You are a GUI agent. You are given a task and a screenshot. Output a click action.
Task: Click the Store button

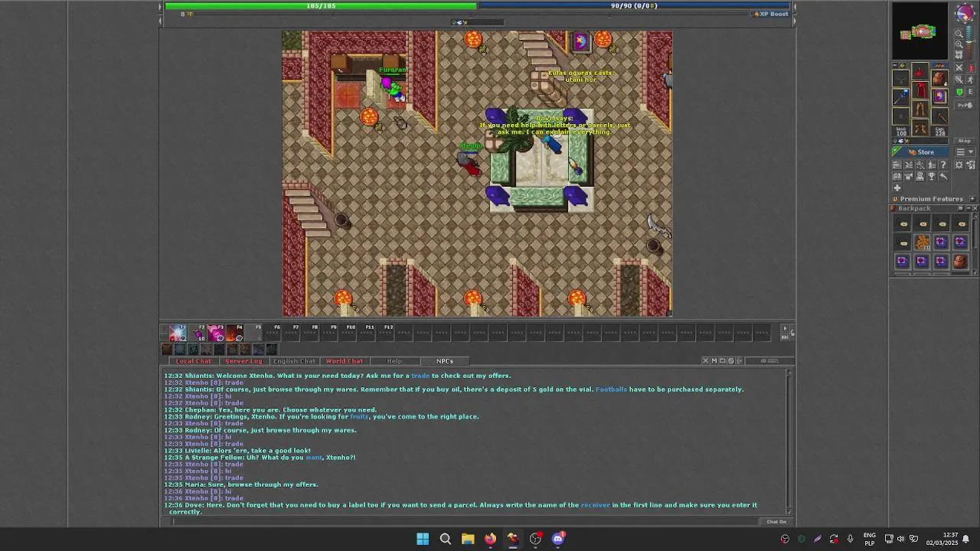tap(920, 152)
